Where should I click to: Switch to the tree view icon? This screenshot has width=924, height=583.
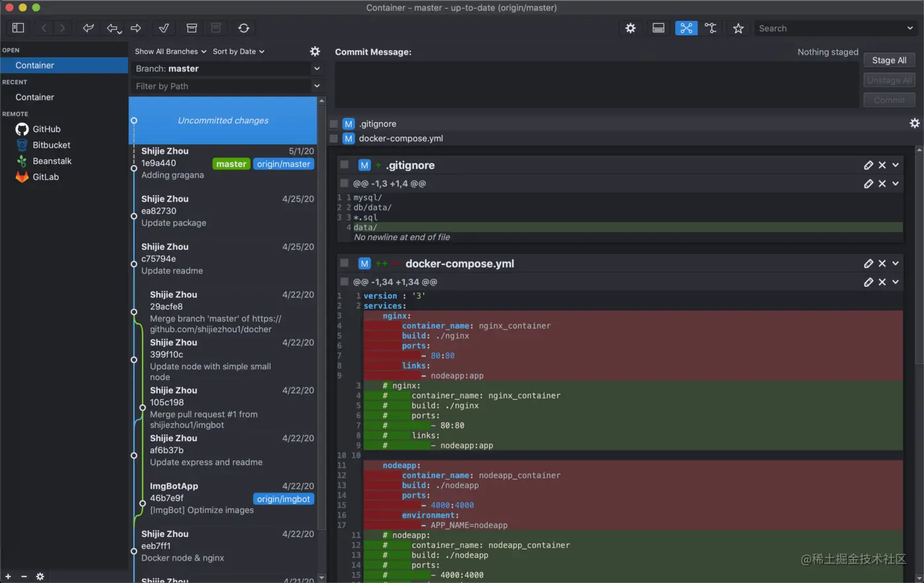click(710, 28)
